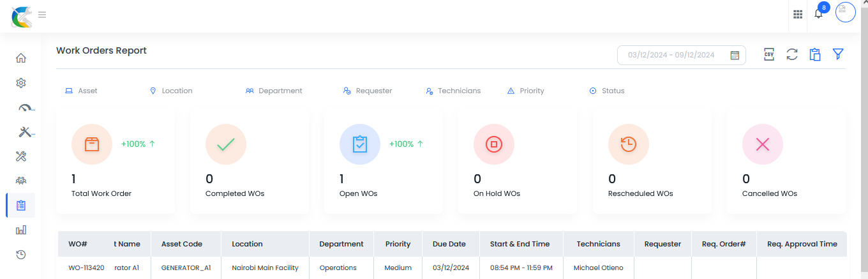868x279 pixels.
Task: Export report as CSV
Action: coord(769,54)
